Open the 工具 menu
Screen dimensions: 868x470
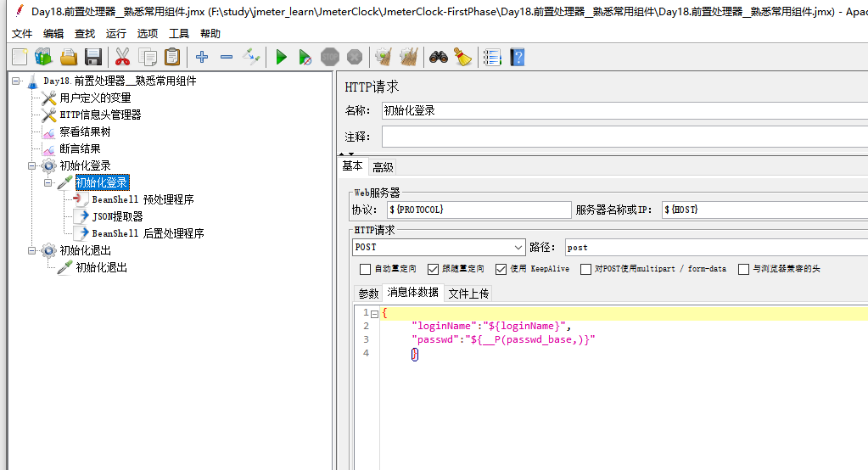(x=179, y=34)
